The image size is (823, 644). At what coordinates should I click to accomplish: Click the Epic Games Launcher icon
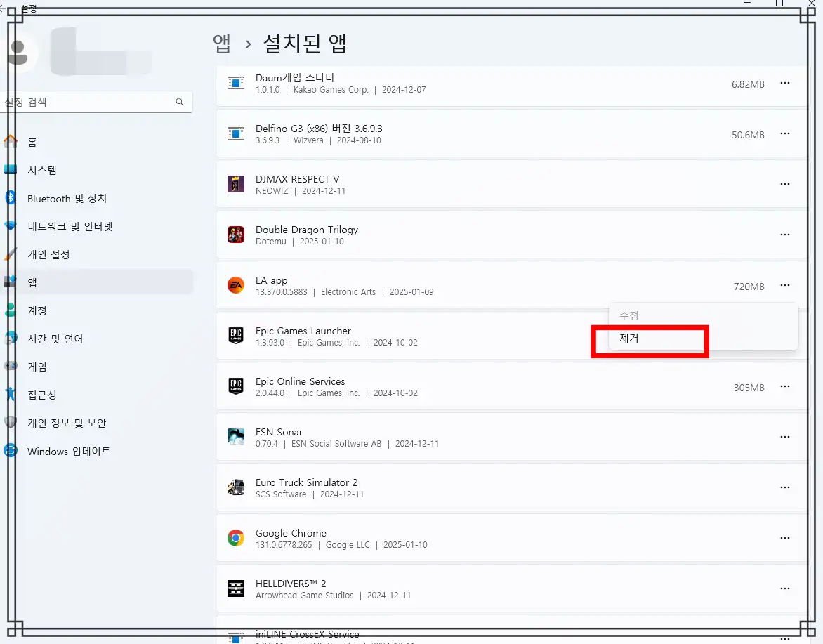click(x=235, y=336)
